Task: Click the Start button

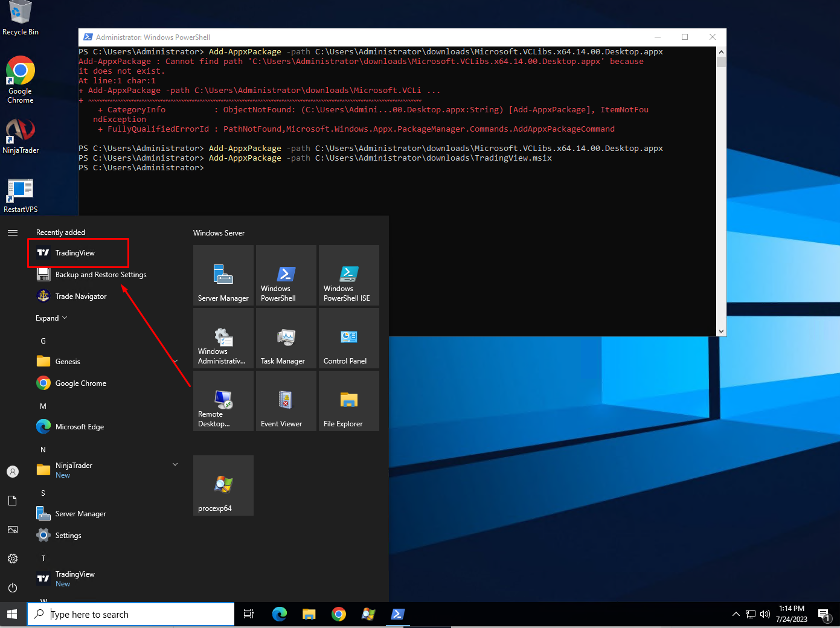Action: click(13, 614)
